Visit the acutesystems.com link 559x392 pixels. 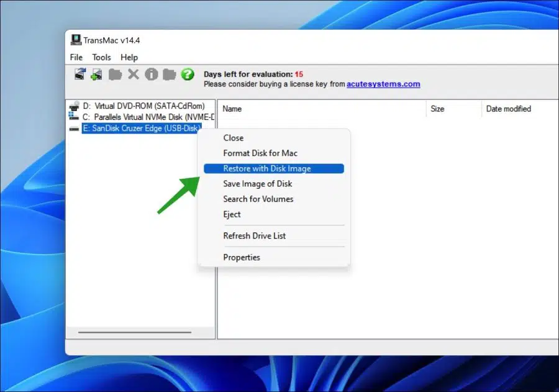(x=383, y=84)
